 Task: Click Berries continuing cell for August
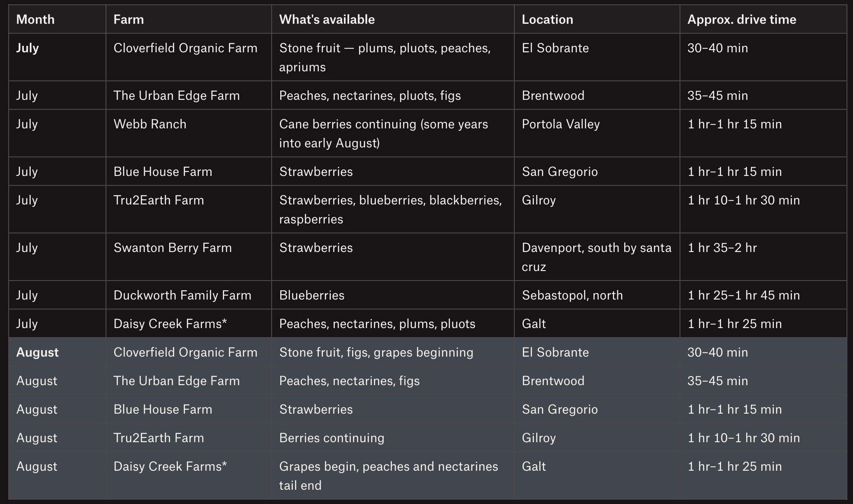coord(332,438)
